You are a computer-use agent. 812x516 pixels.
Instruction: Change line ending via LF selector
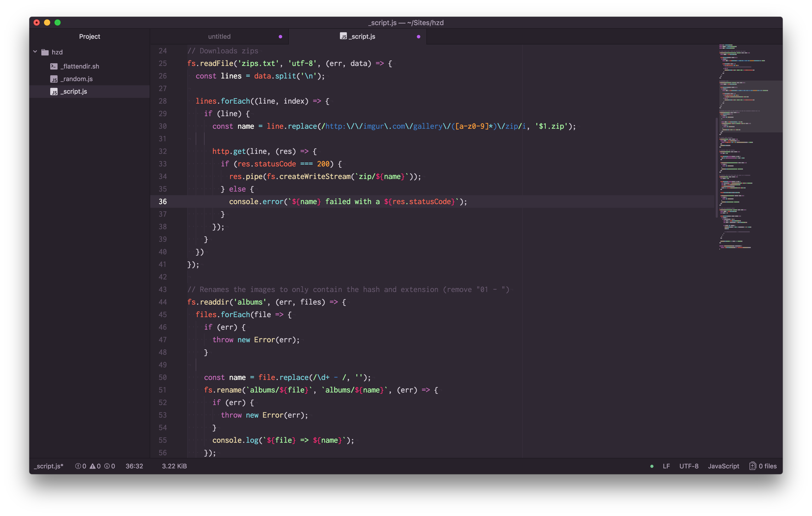click(x=666, y=466)
